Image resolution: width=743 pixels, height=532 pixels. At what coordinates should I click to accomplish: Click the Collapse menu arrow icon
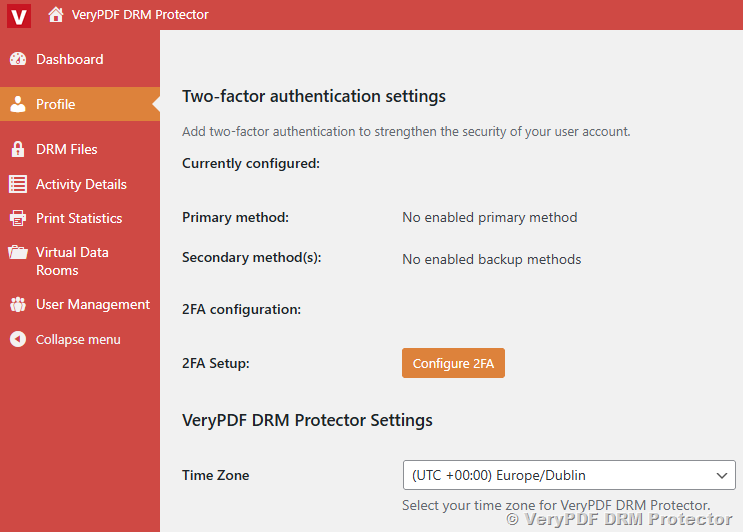(18, 339)
